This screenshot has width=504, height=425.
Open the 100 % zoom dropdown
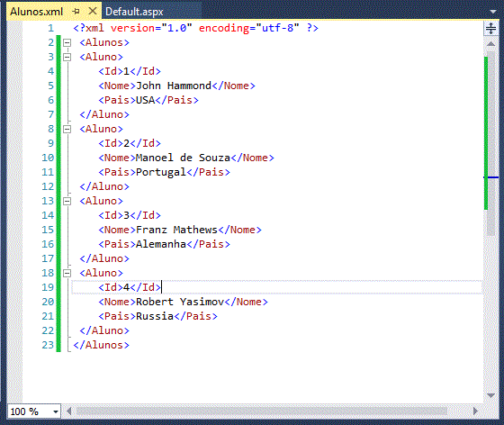(56, 411)
